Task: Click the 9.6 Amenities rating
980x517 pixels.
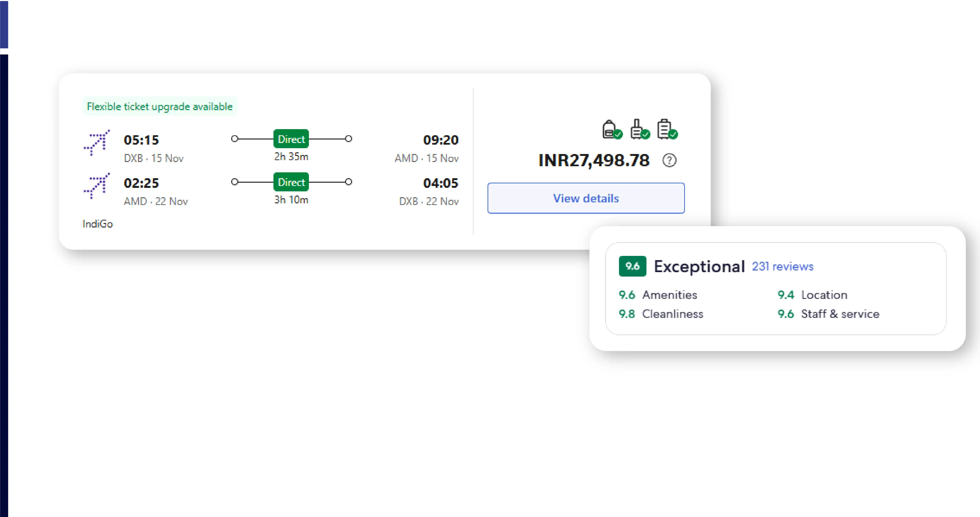Action: coord(658,295)
